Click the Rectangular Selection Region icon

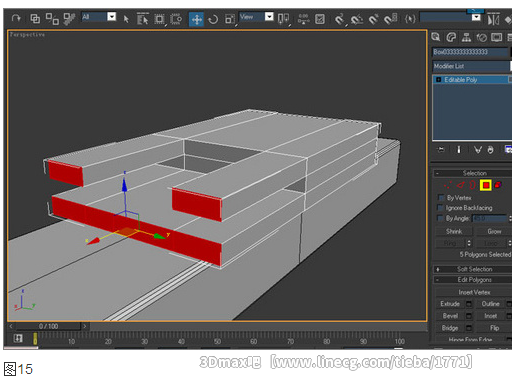(x=159, y=19)
